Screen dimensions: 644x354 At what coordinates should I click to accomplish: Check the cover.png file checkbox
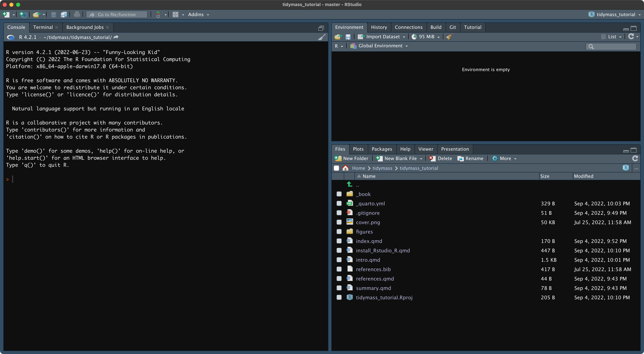[x=339, y=222]
